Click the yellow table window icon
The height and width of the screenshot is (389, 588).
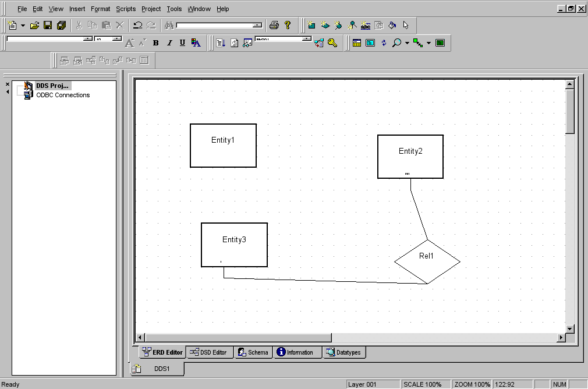pyautogui.click(x=357, y=43)
